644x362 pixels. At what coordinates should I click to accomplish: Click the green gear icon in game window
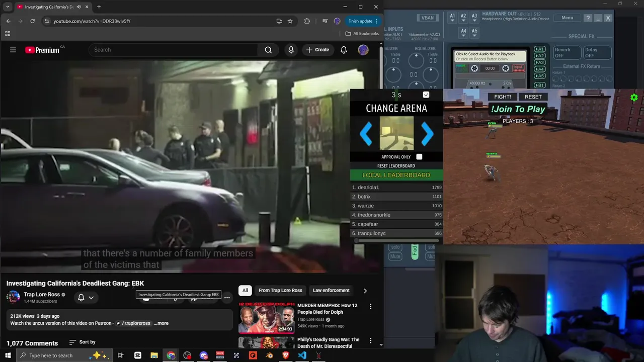634,98
